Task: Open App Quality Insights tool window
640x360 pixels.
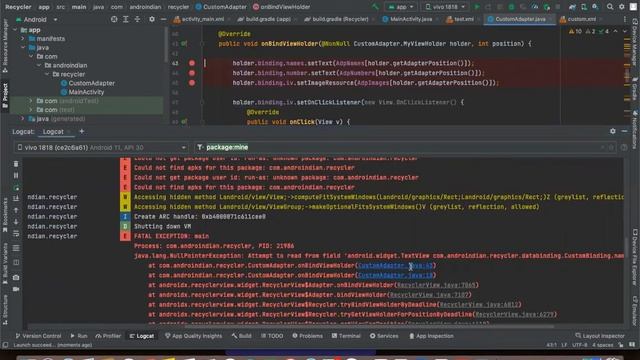Action: pos(193,336)
